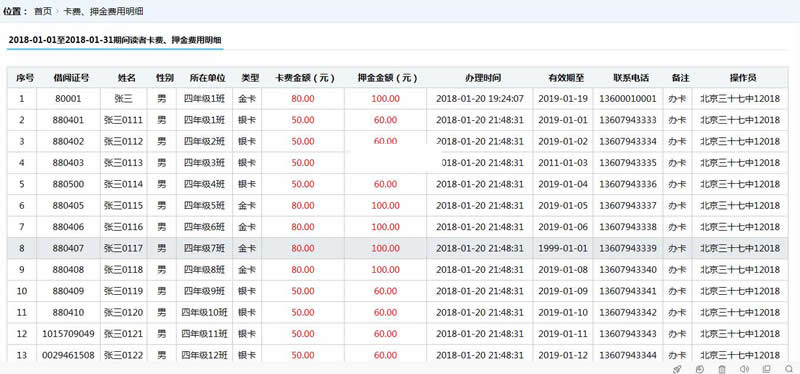800x374 pixels.
Task: Click the multi-window icon in status bar
Action: (766, 369)
